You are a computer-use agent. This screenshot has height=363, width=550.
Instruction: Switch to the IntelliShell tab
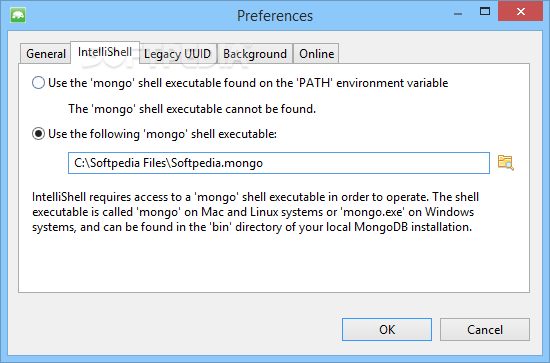point(105,52)
